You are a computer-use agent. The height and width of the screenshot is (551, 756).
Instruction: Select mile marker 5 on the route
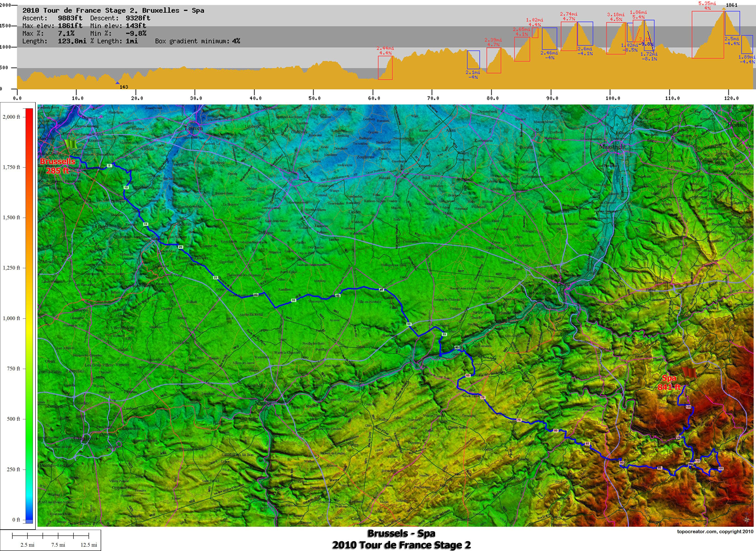(109, 166)
